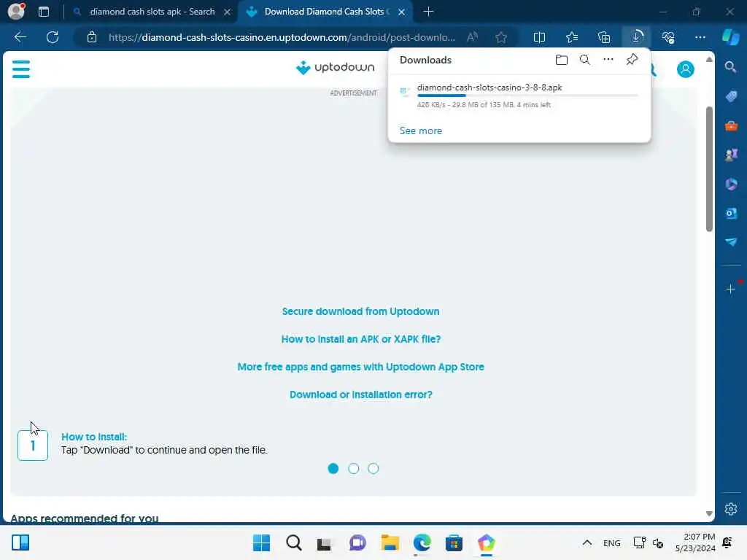The width and height of the screenshot is (747, 560).
Task: Open sidebar Search icon
Action: pyautogui.click(x=730, y=67)
